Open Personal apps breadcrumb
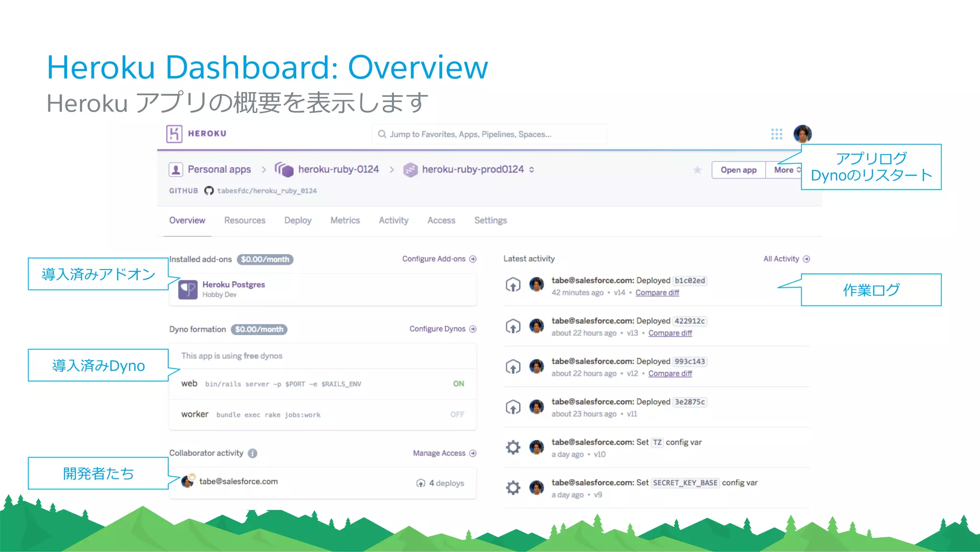Image resolution: width=980 pixels, height=552 pixels. [219, 169]
